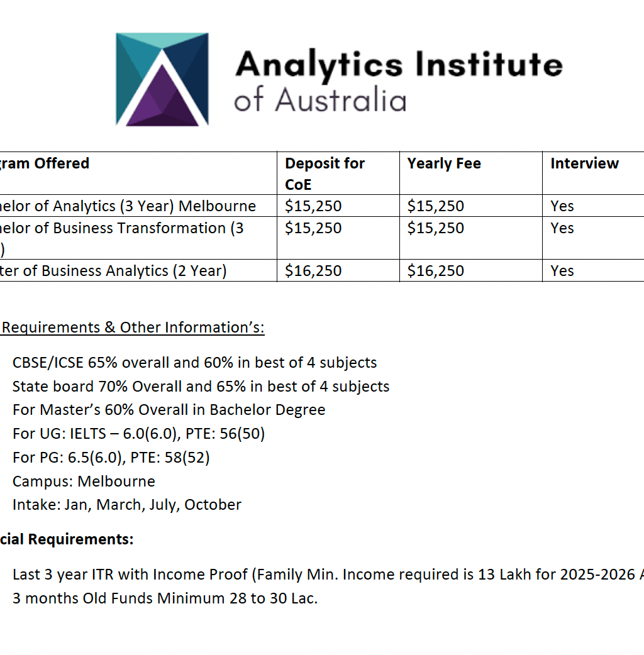Click the "Campus: Melbourne" line
The image size is (644, 655).
coord(84,481)
